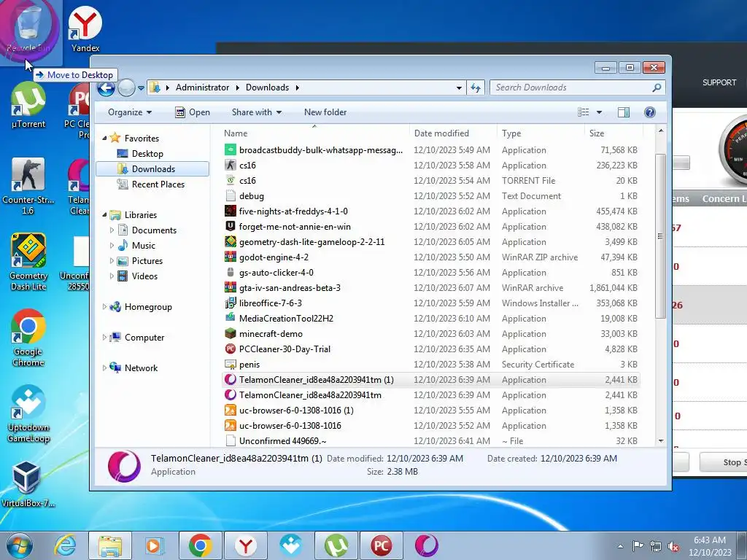Select the minecraft-demo file icon
Image resolution: width=747 pixels, height=560 pixels.
point(231,333)
